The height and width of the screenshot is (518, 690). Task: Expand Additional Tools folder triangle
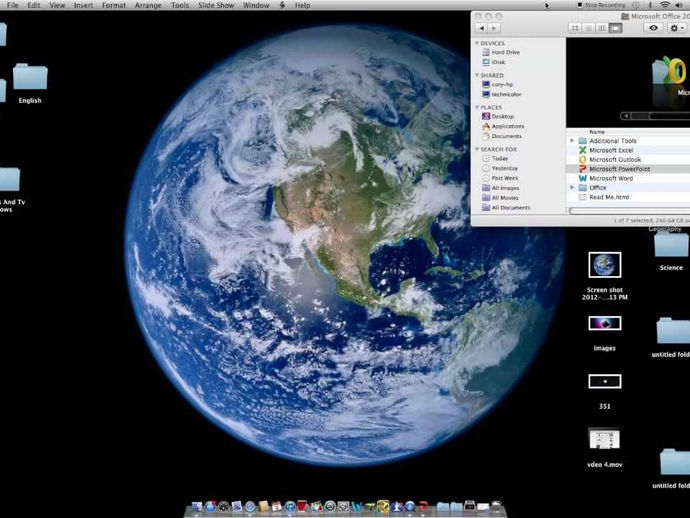(572, 140)
